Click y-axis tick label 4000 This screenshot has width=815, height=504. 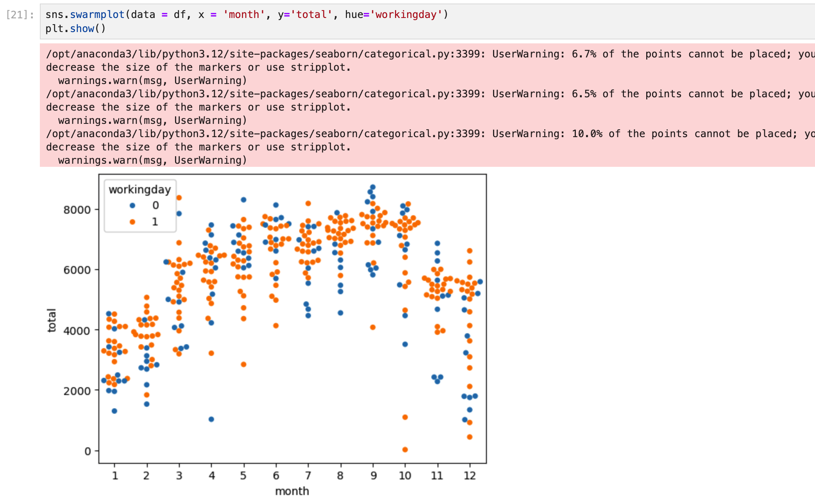tap(77, 331)
